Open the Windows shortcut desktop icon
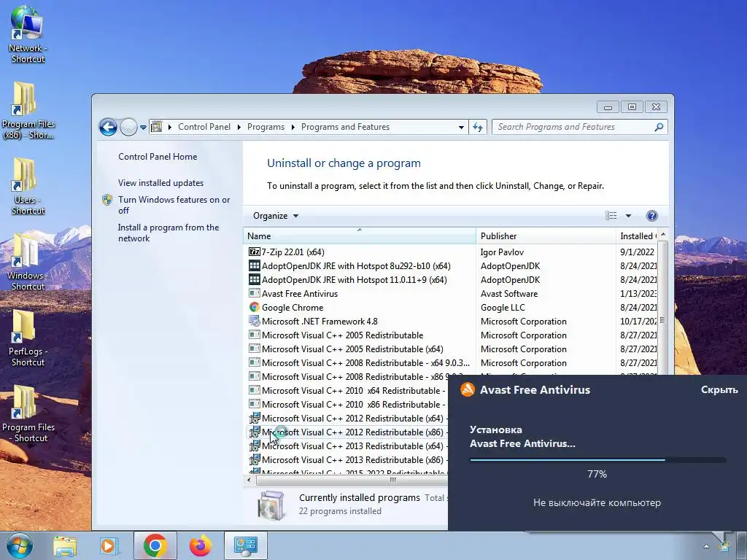 (x=28, y=262)
